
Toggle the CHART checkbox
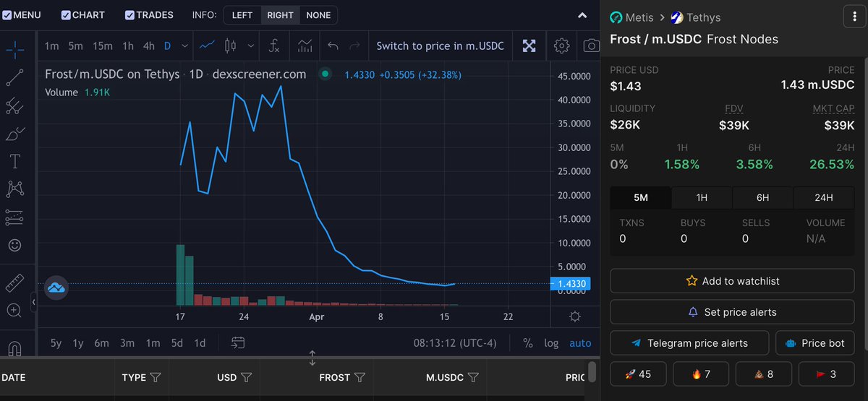tap(66, 14)
